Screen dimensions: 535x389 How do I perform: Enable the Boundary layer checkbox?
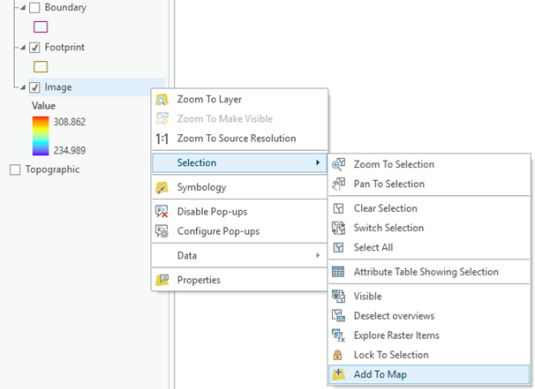34,8
